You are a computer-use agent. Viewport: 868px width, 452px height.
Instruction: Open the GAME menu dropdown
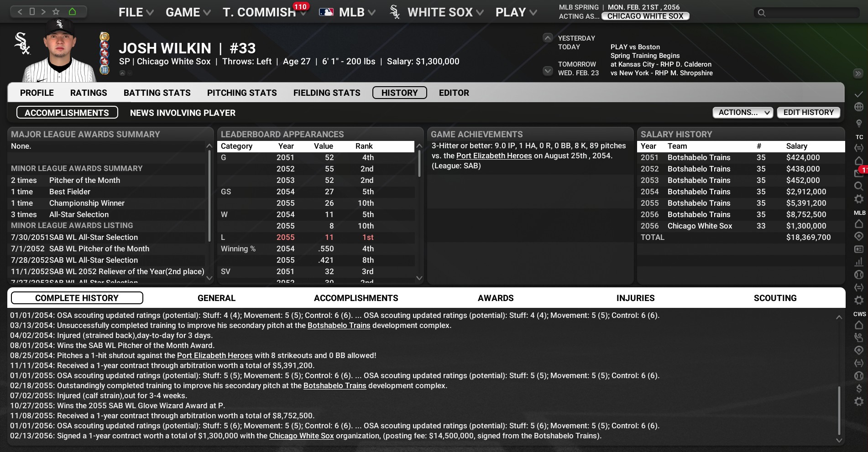coord(188,12)
